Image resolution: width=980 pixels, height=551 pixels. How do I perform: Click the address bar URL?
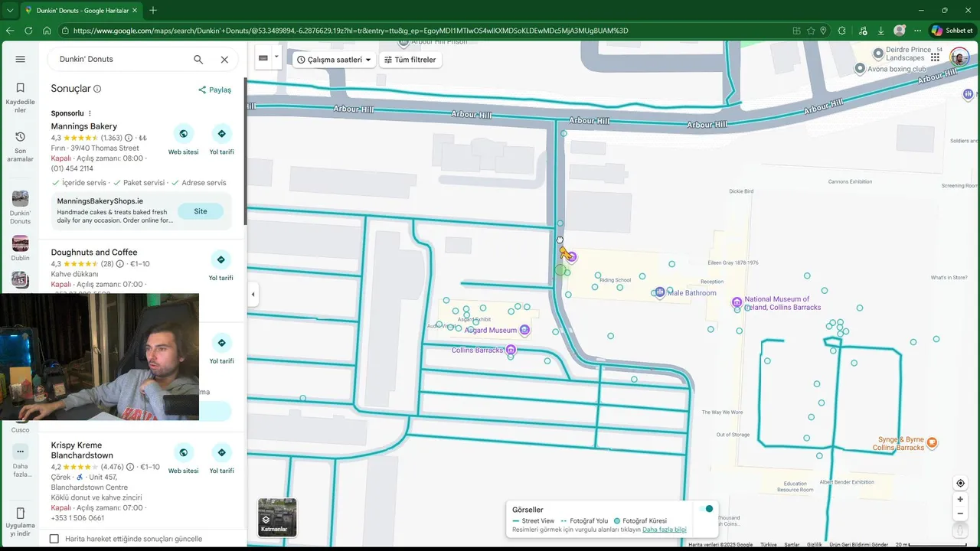pos(351,31)
